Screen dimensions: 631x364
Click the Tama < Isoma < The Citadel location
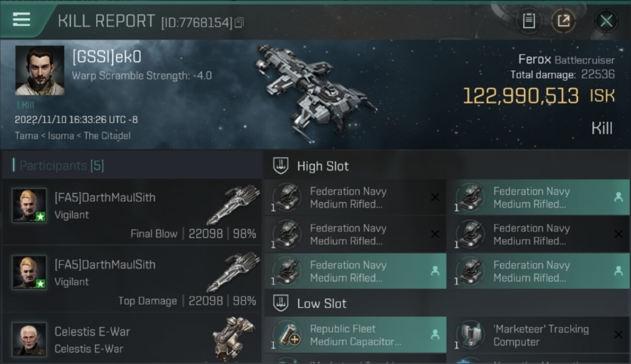[73, 135]
